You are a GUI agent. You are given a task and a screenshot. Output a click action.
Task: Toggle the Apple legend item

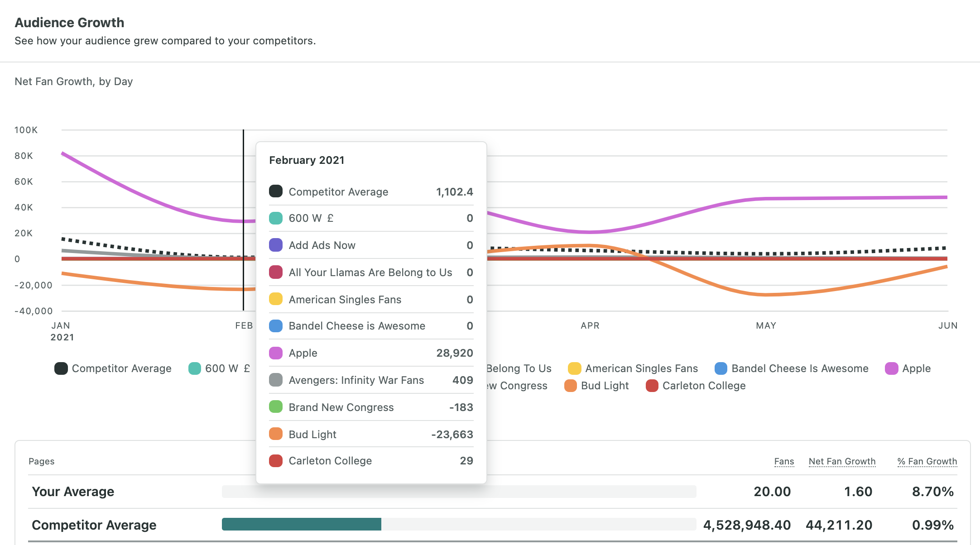(908, 368)
